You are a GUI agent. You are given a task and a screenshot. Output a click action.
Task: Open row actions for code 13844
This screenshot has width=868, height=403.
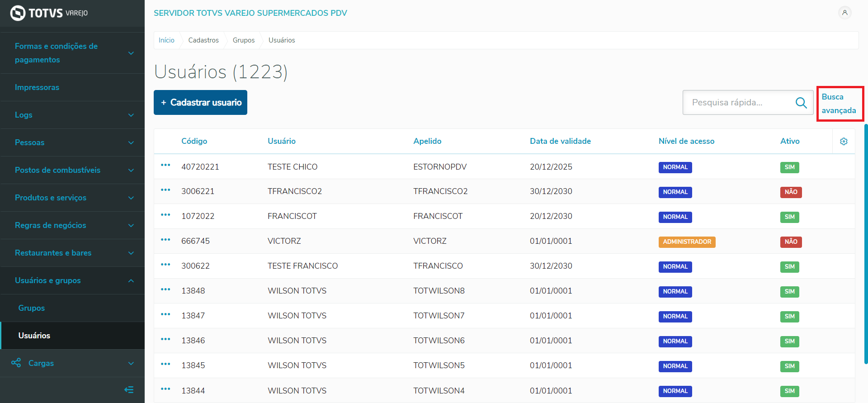click(x=165, y=389)
